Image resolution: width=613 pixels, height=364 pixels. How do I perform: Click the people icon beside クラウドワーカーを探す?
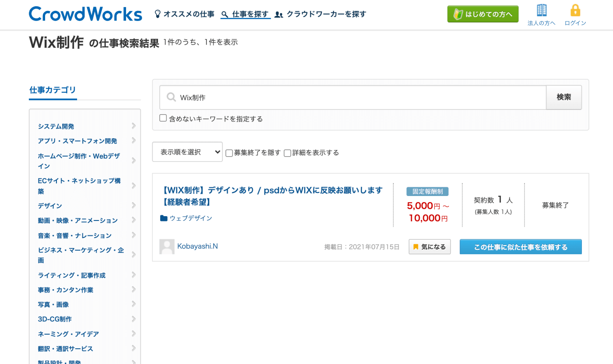(279, 14)
